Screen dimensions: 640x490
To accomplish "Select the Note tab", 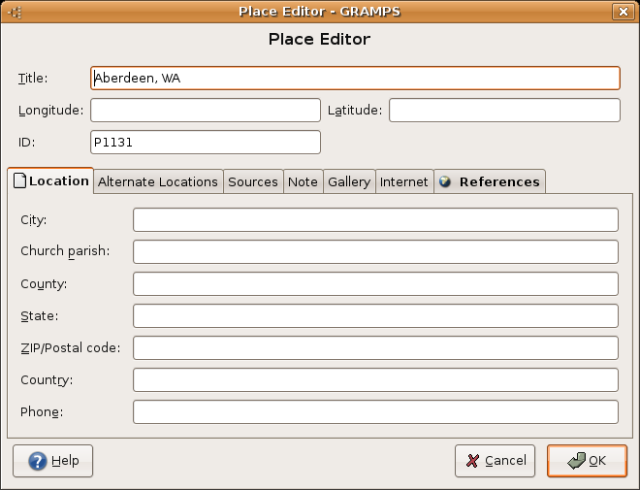I will click(x=302, y=182).
